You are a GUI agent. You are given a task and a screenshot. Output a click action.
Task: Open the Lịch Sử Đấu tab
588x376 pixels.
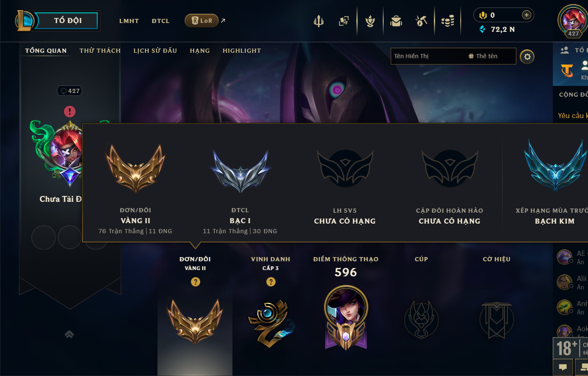pos(155,51)
